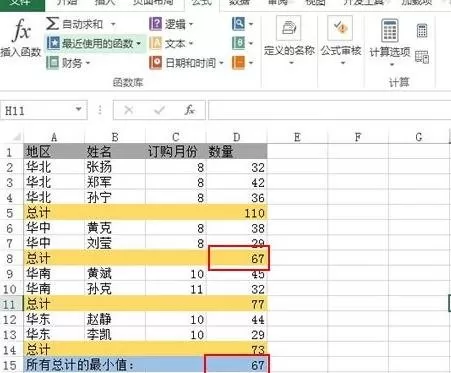
Task: Click cell B9 containing 黄斌
Action: click(x=115, y=274)
